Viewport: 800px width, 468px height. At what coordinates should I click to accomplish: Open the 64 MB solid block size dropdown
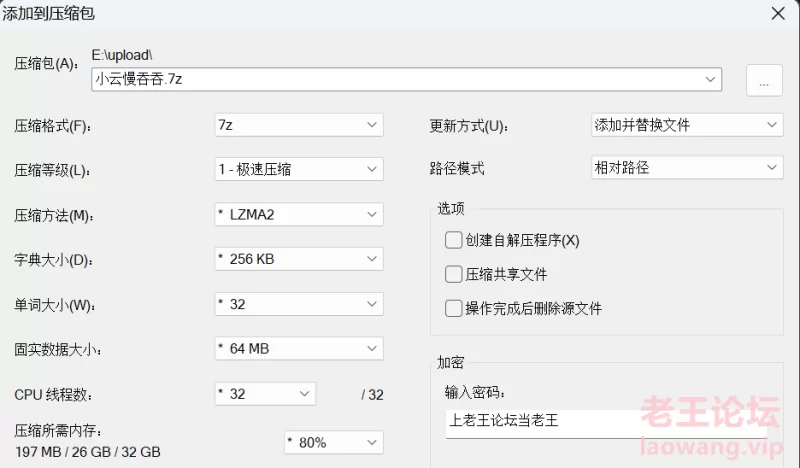click(299, 349)
